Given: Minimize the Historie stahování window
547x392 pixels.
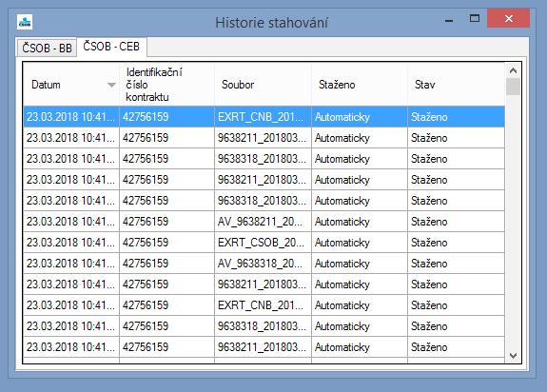Looking at the screenshot, I should pos(449,20).
